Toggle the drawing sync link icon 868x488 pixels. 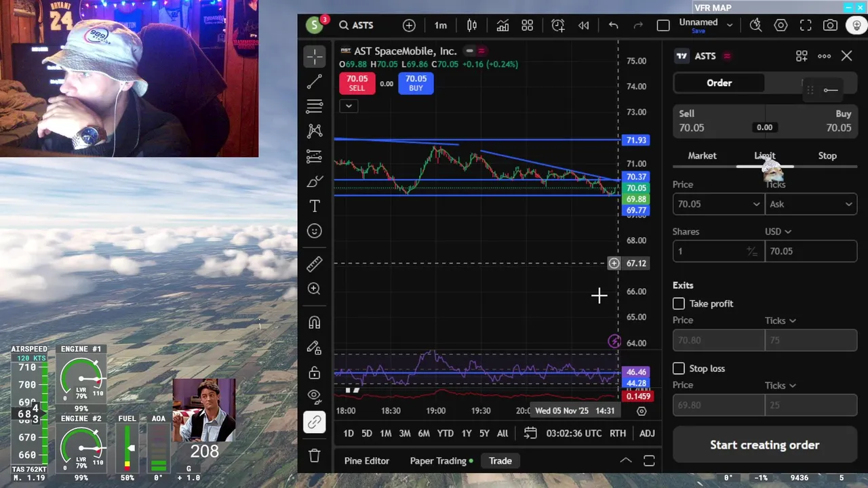(314, 422)
